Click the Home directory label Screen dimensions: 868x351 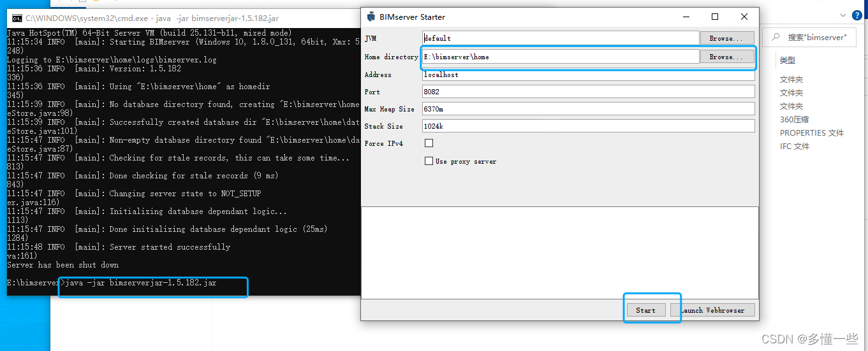coord(391,57)
